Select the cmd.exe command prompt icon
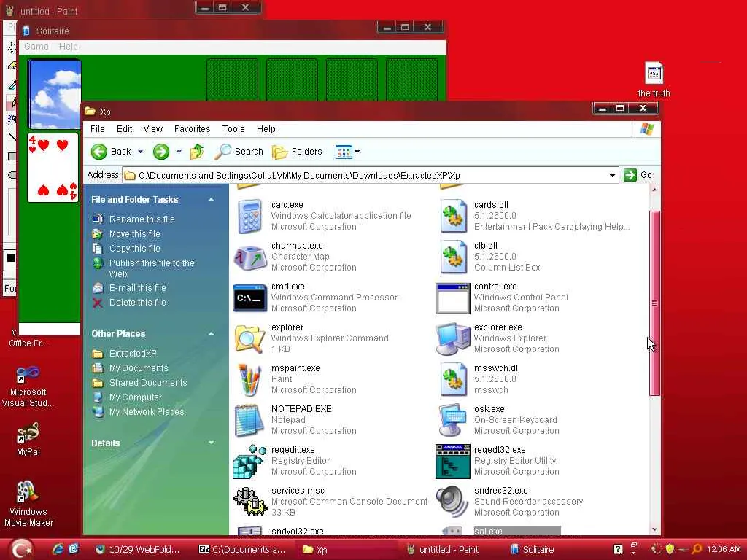Viewport: 747px width, 560px height. (x=249, y=298)
